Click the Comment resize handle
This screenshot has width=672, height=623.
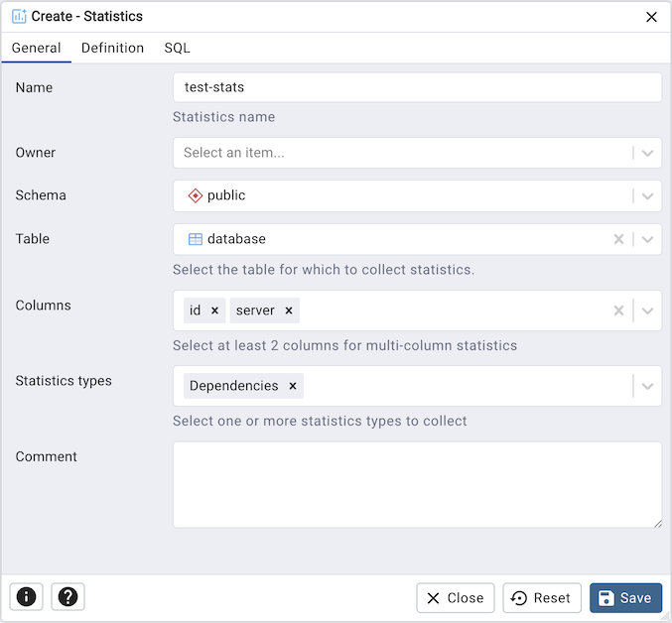(658, 524)
